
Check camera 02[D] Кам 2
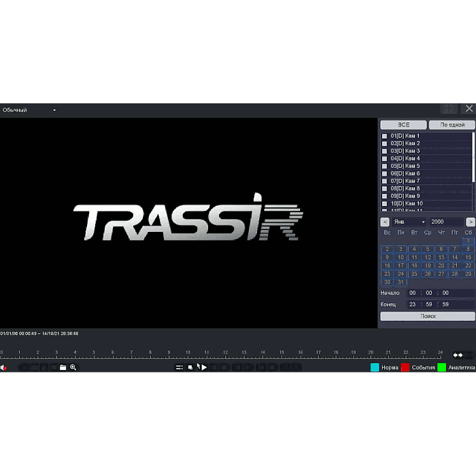click(384, 143)
